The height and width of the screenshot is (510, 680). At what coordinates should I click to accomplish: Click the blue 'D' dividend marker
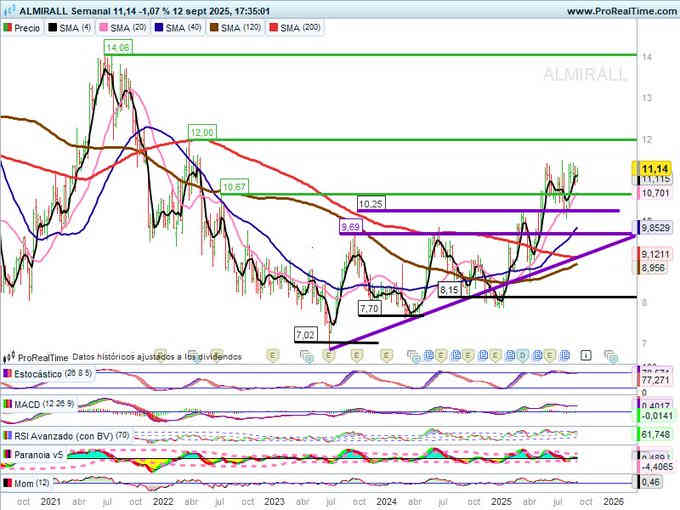pyautogui.click(x=523, y=356)
